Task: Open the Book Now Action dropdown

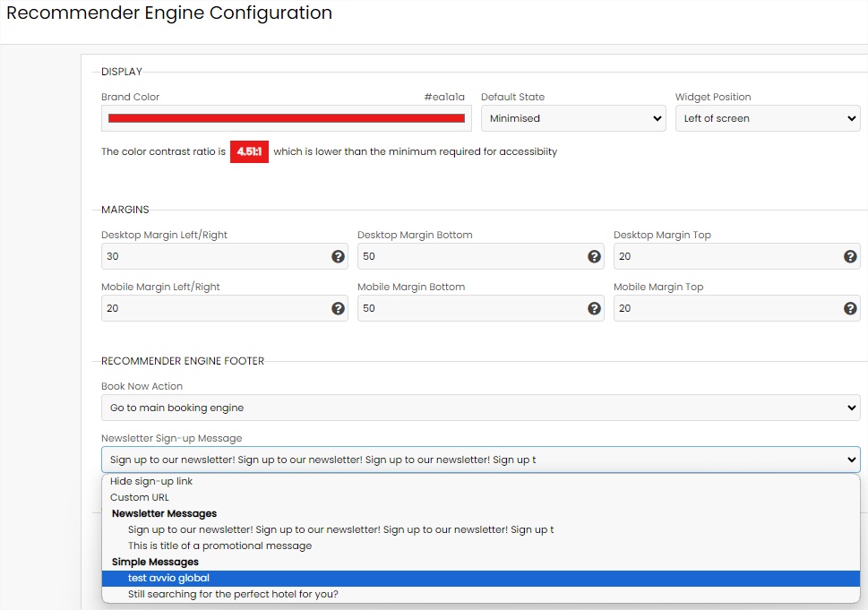Action: pos(480,408)
